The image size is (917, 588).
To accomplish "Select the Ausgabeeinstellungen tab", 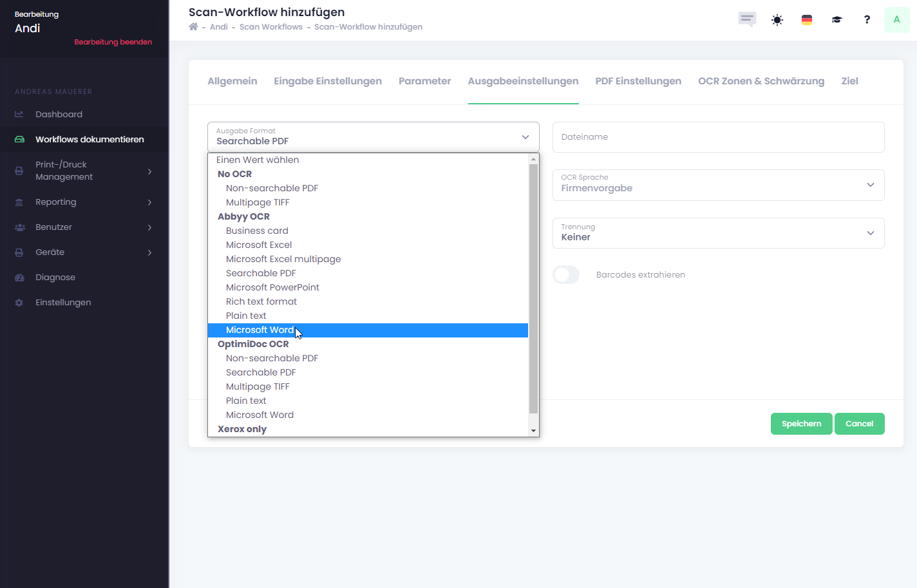I will coord(524,81).
